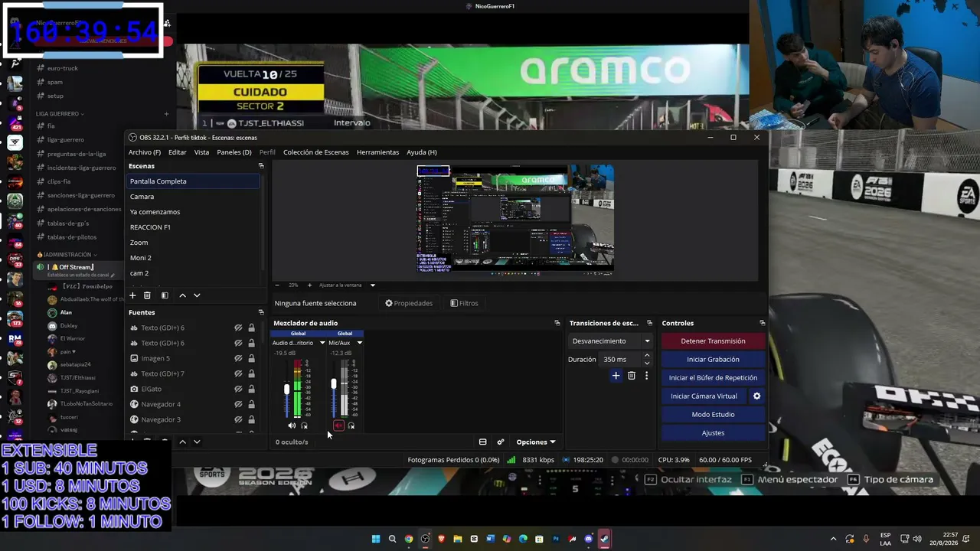Open the Herramientas menu

tap(377, 152)
